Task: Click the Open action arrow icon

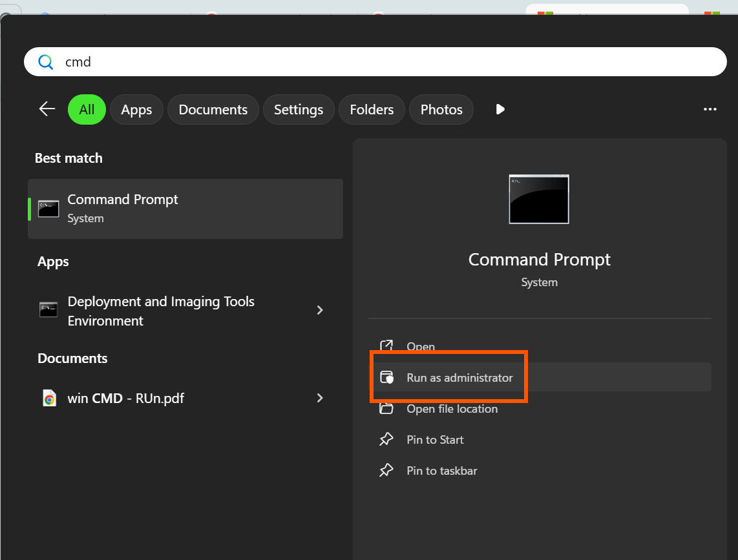Action: [x=386, y=346]
